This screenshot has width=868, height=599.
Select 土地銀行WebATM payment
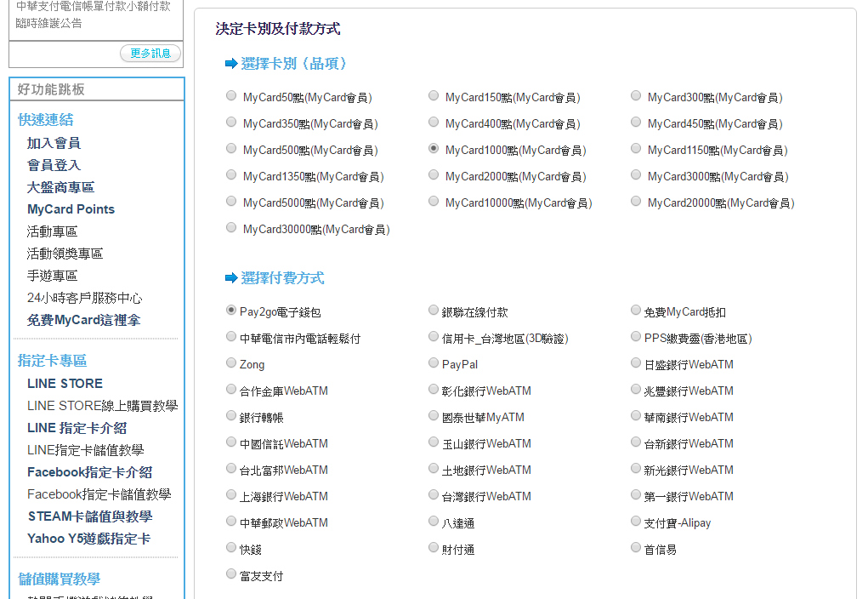click(434, 468)
